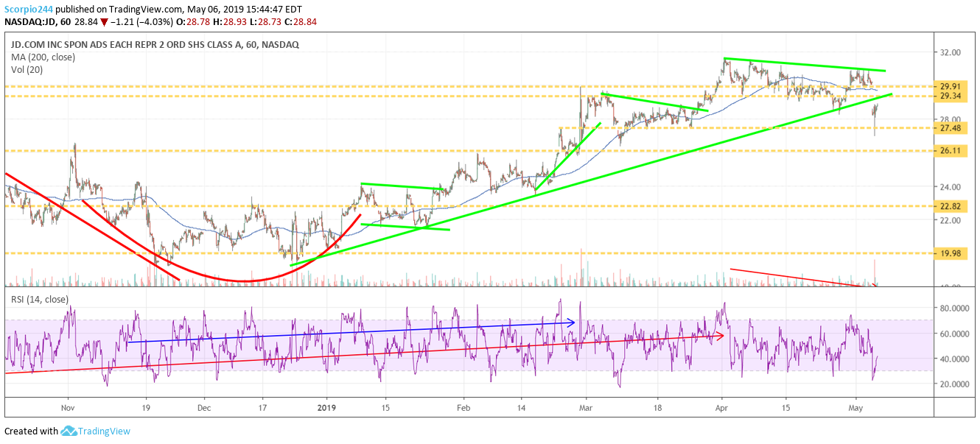This screenshot has width=980, height=444.
Task: Click the 27.48 price level label
Action: pos(950,128)
